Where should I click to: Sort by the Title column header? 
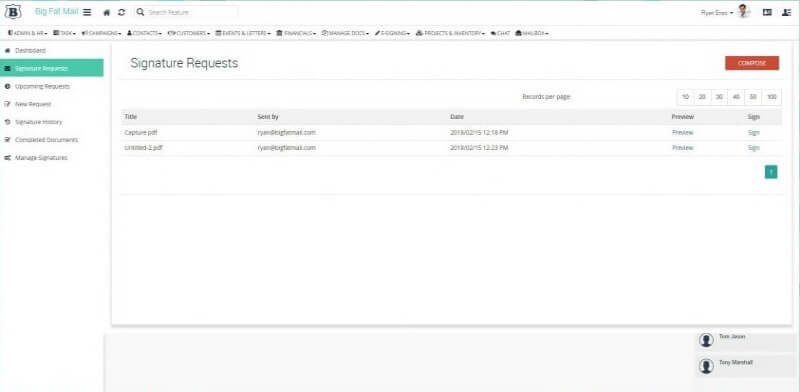pos(131,117)
